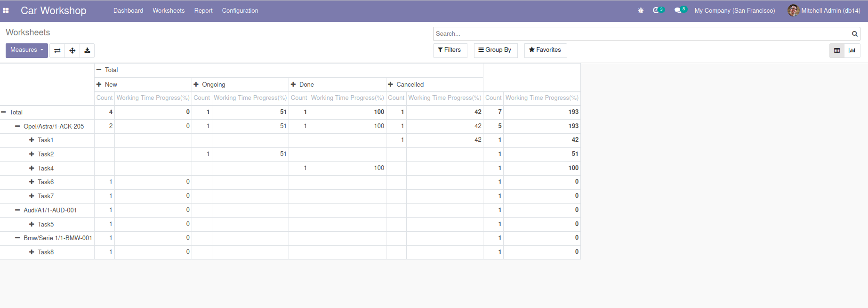
Task: Open the activities clock icon
Action: 656,10
